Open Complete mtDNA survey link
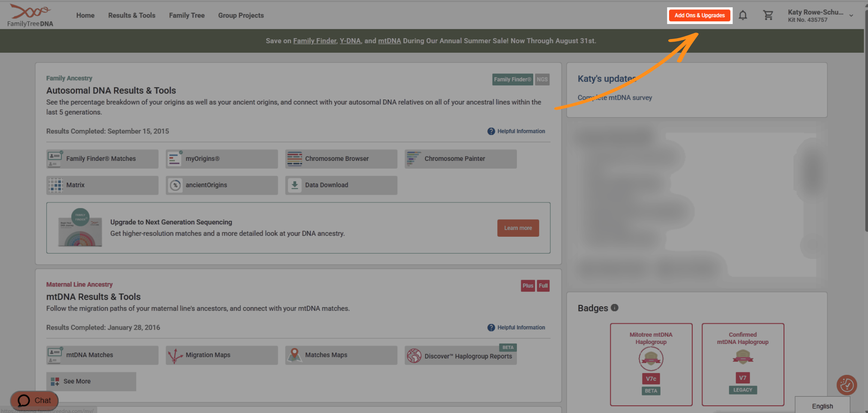868x413 pixels. point(615,98)
